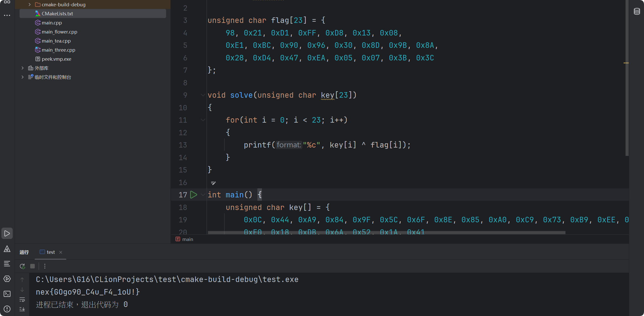The width and height of the screenshot is (644, 316).
Task: Click the editor horizontal scrollbar
Action: click(386, 233)
